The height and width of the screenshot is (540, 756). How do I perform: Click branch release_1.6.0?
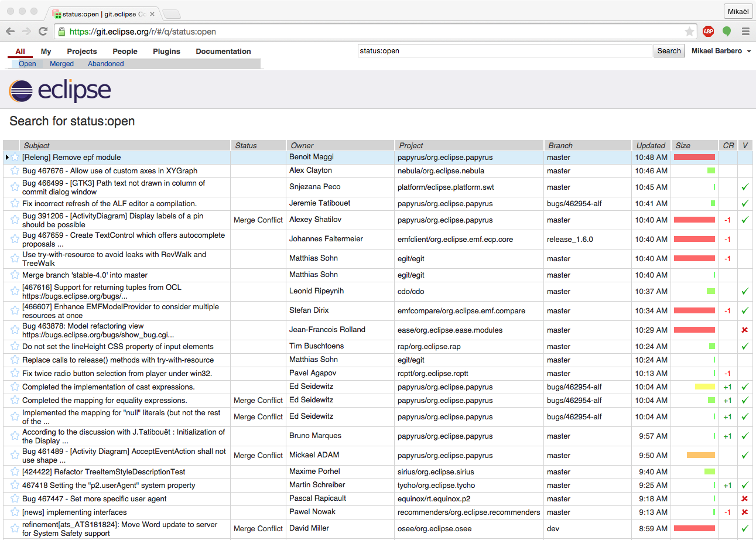pyautogui.click(x=570, y=239)
